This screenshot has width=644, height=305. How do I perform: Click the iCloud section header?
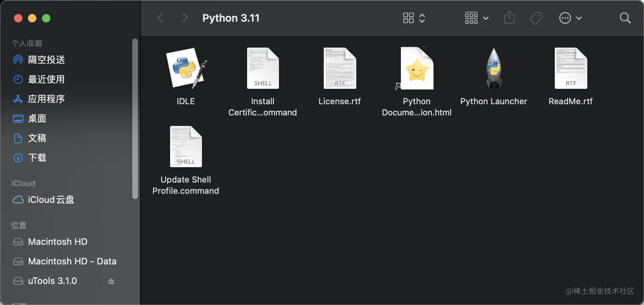23,183
